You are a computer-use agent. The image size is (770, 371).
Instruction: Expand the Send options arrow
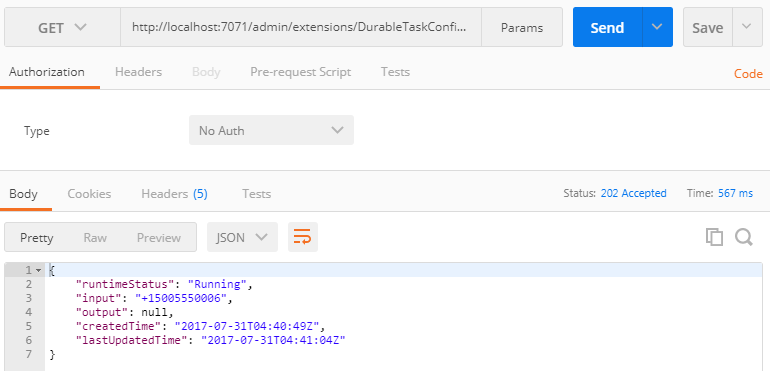tap(657, 28)
